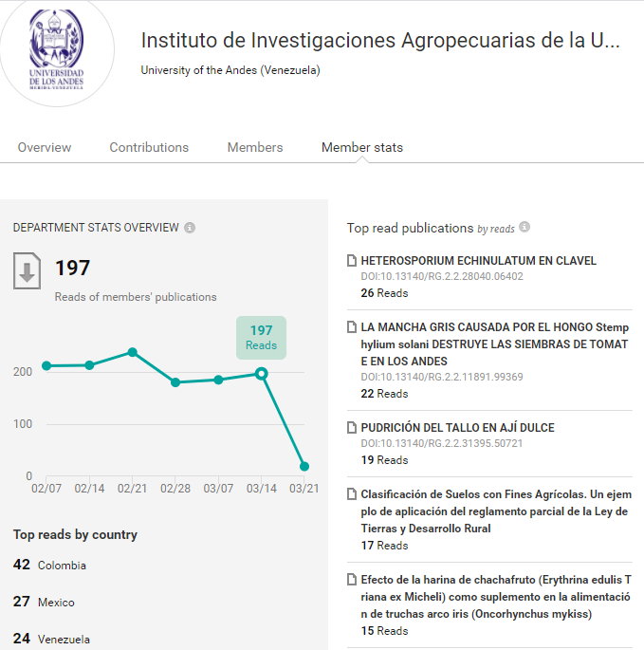Click the 197 Reads chart tooltip
The height and width of the screenshot is (650, 644).
[x=261, y=338]
